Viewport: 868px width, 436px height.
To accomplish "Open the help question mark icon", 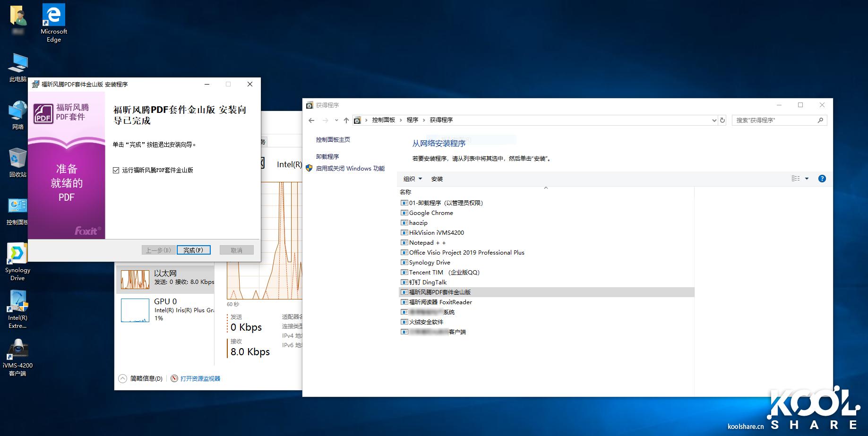I will pyautogui.click(x=822, y=179).
